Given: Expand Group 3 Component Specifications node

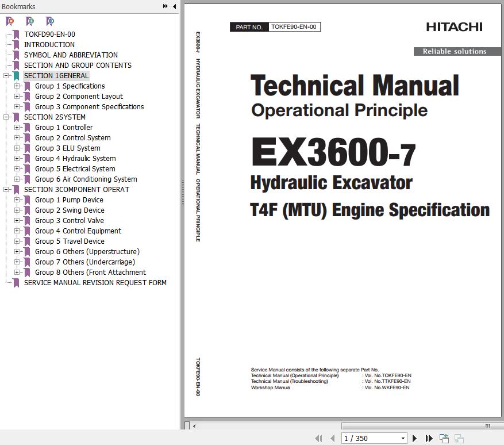Looking at the screenshot, I should click(x=17, y=107).
